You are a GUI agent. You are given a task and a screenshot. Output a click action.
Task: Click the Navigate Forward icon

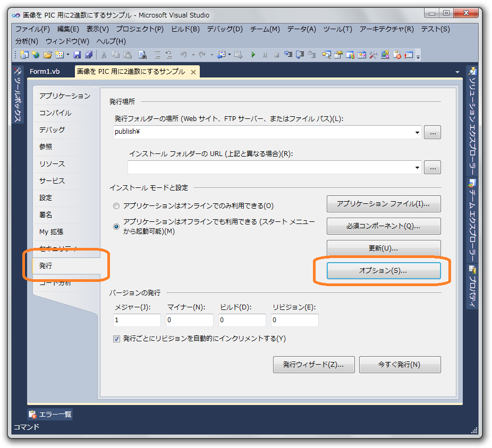(239, 55)
